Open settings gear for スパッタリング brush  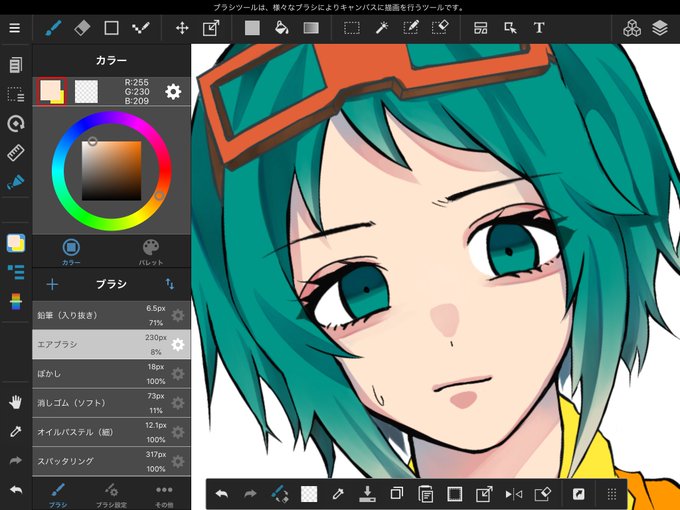178,461
